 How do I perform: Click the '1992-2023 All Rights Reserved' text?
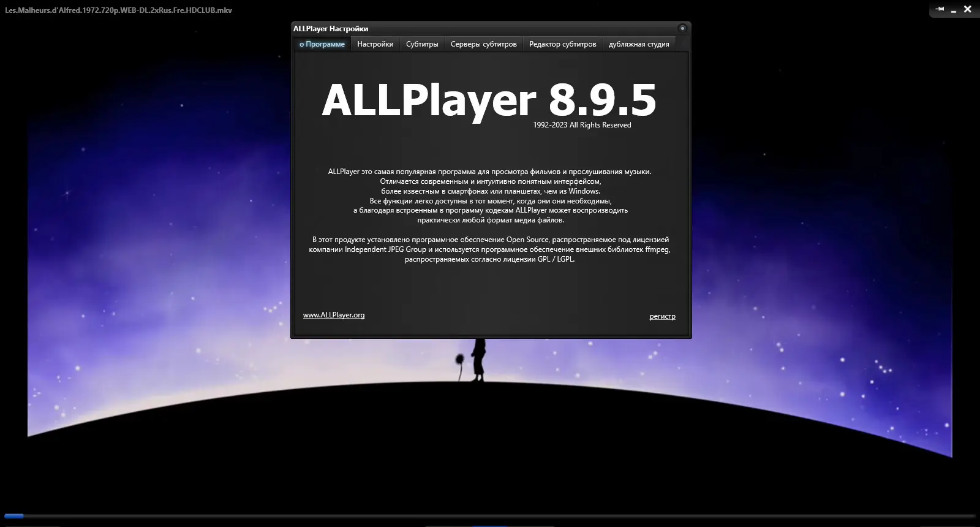click(x=582, y=125)
